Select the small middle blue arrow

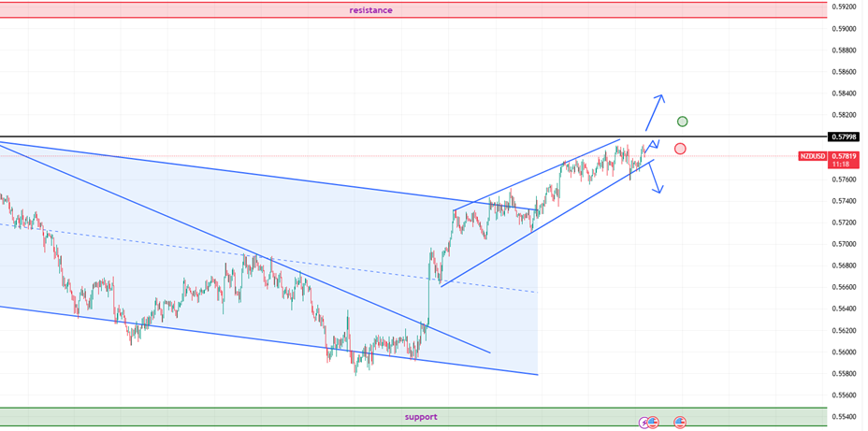click(653, 145)
